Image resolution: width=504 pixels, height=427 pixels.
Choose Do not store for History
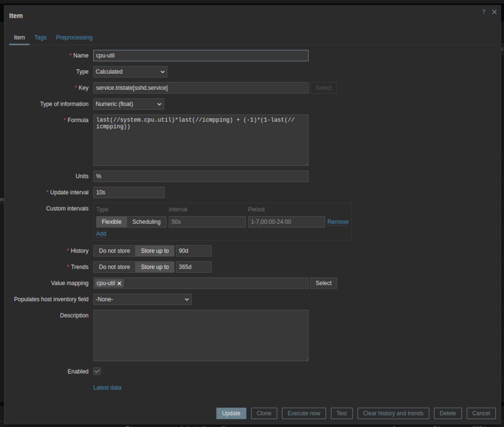[x=114, y=251]
